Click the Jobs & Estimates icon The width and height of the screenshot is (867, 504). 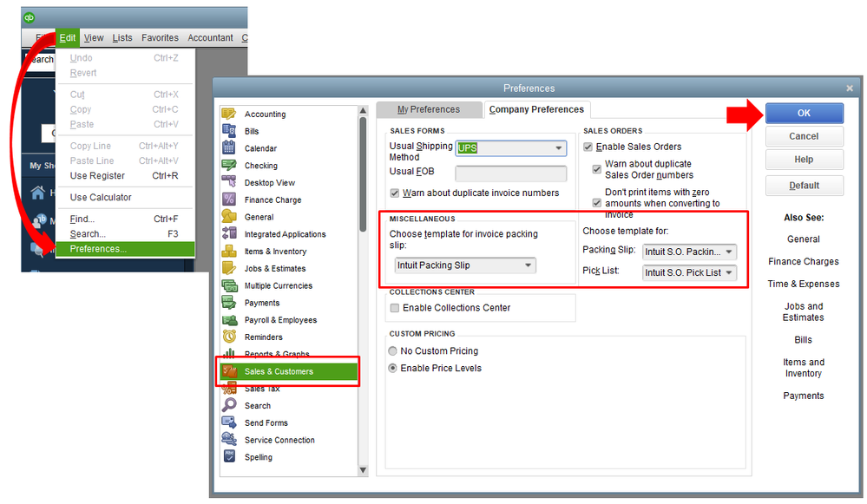pyautogui.click(x=229, y=268)
